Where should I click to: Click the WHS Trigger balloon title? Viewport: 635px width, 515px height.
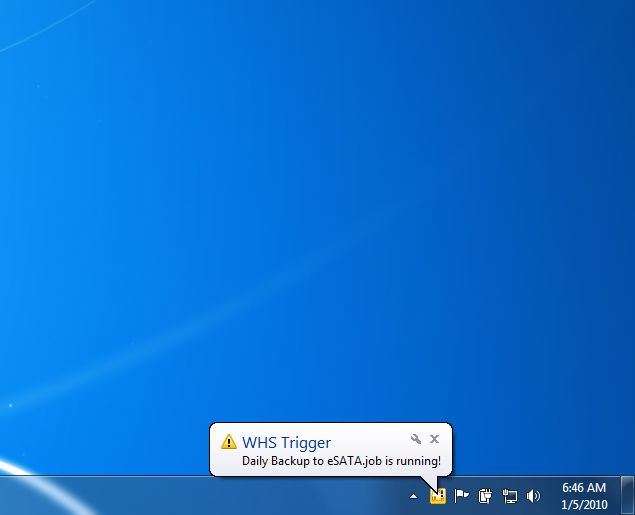(287, 443)
